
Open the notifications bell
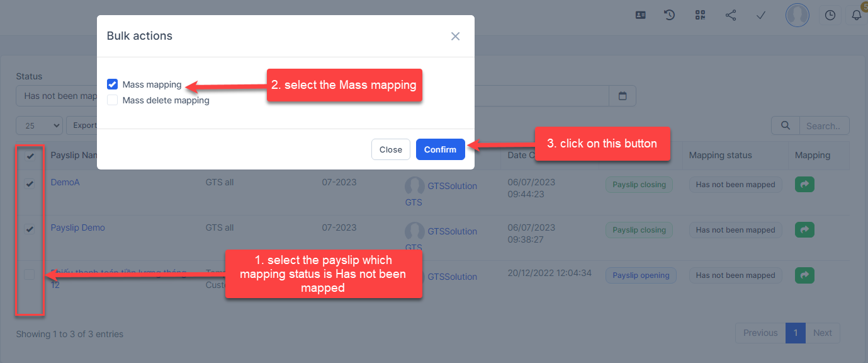tap(856, 15)
